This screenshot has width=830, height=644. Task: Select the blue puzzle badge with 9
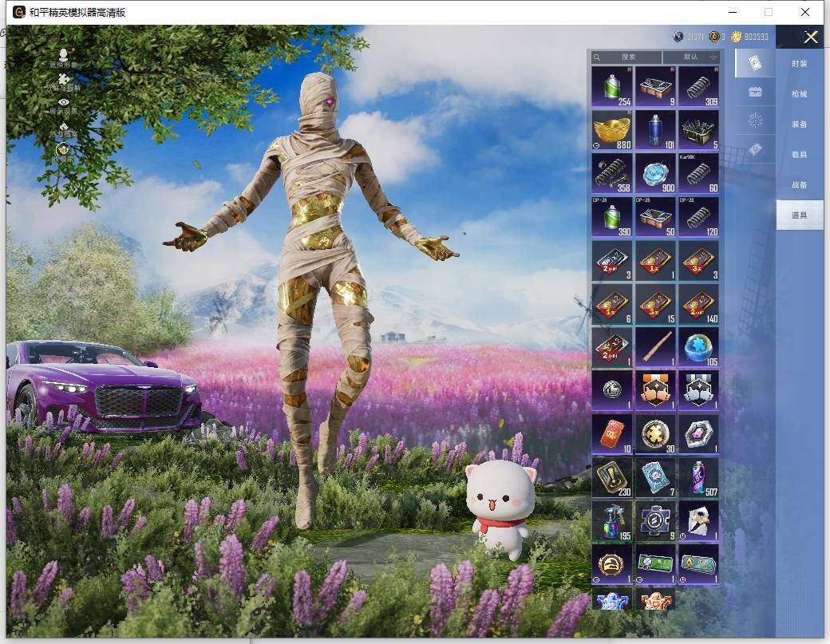point(655,520)
